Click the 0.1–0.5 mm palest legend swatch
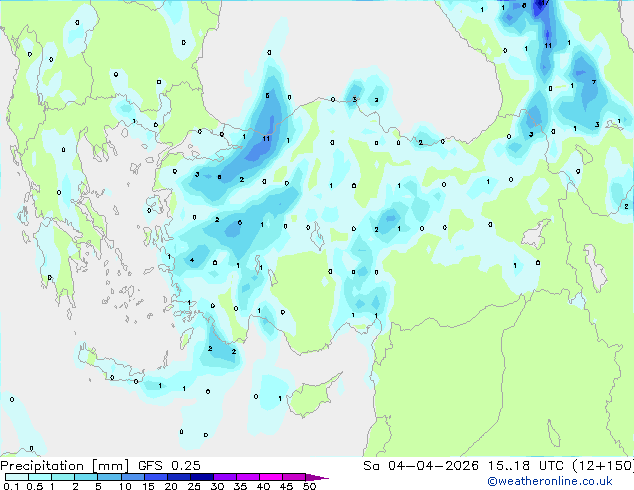This screenshot has height=490, width=634. pyautogui.click(x=17, y=477)
